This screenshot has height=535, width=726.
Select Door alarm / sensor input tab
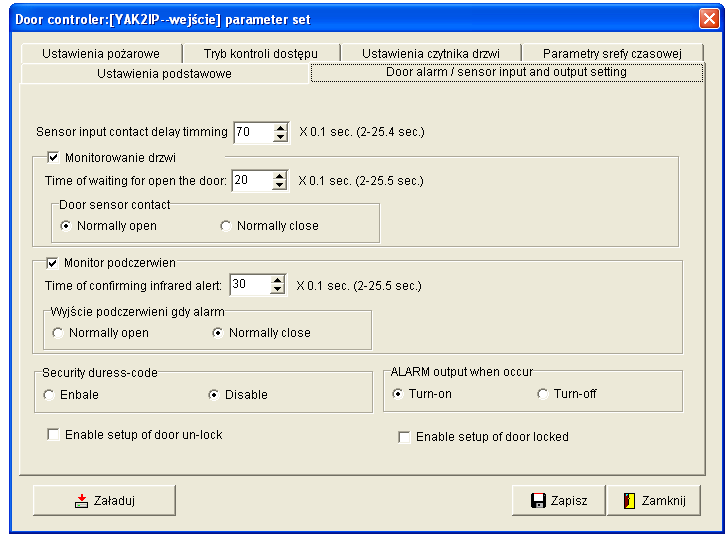click(507, 72)
